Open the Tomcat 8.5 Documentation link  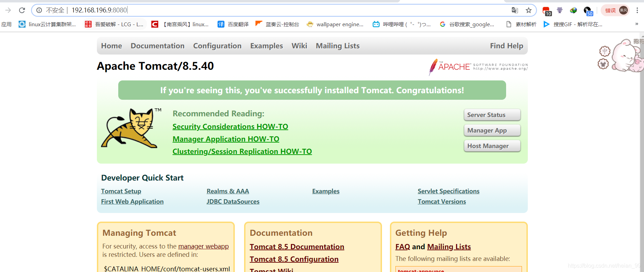297,247
